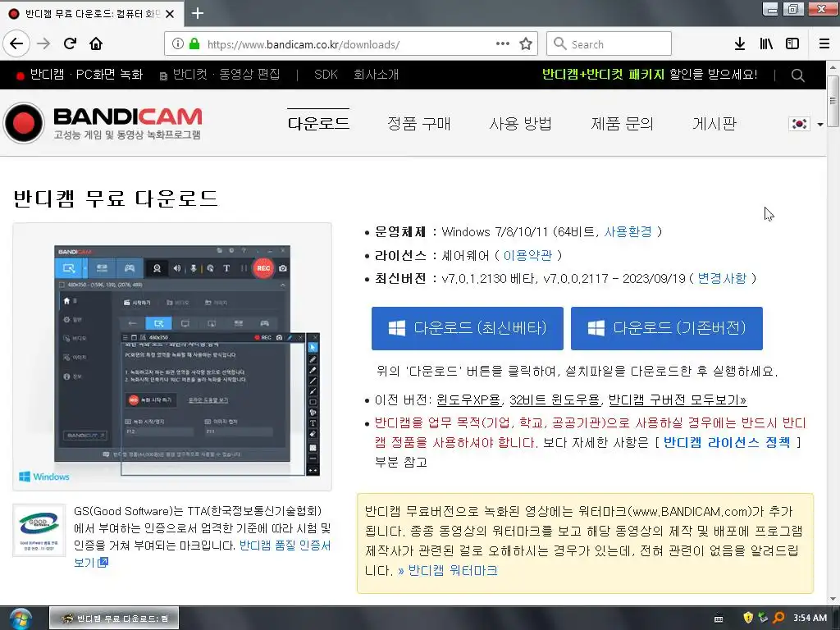
Task: Open the 윈도우XP용 link
Action: point(468,400)
